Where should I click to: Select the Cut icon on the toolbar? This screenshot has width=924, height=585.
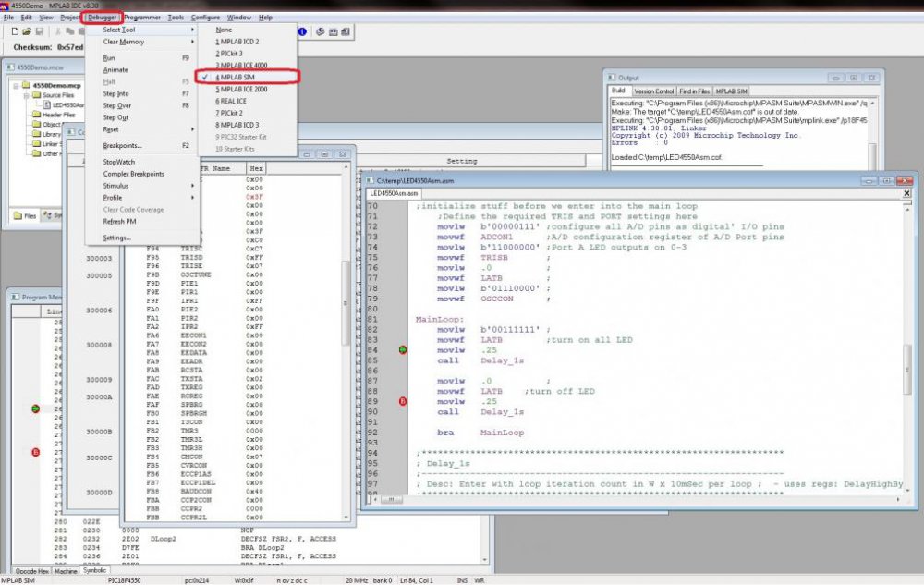56,30
